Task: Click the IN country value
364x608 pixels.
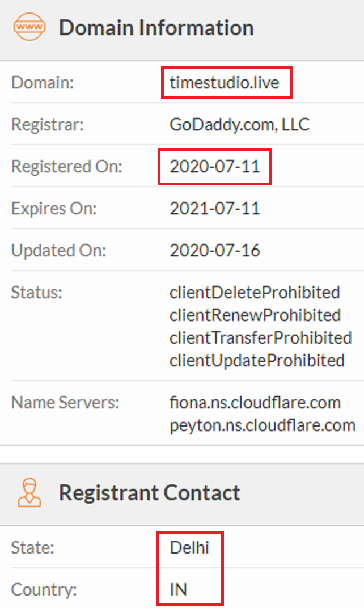Action: point(179,590)
